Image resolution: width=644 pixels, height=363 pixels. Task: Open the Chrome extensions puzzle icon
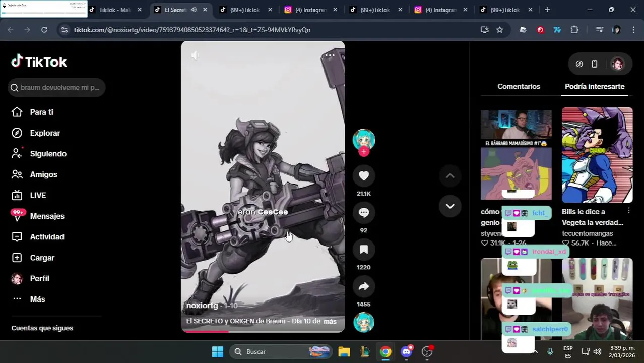[x=574, y=30]
